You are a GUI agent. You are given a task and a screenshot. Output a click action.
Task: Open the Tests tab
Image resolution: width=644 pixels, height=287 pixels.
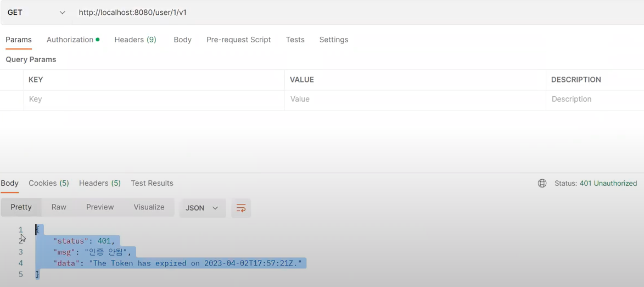pyautogui.click(x=295, y=40)
